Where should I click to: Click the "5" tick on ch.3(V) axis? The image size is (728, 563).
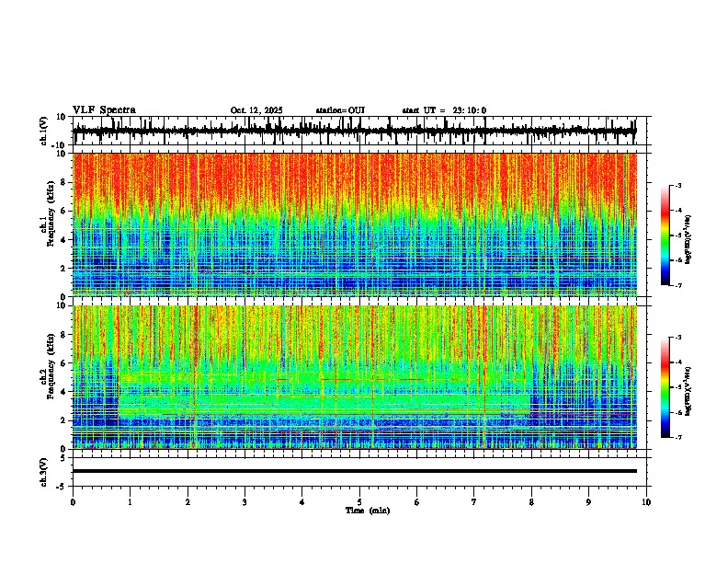64,458
